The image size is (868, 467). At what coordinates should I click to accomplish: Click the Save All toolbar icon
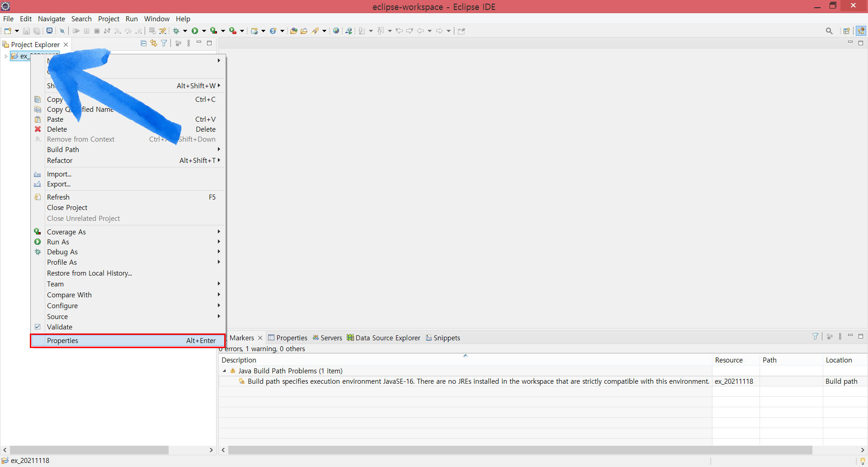click(x=37, y=31)
